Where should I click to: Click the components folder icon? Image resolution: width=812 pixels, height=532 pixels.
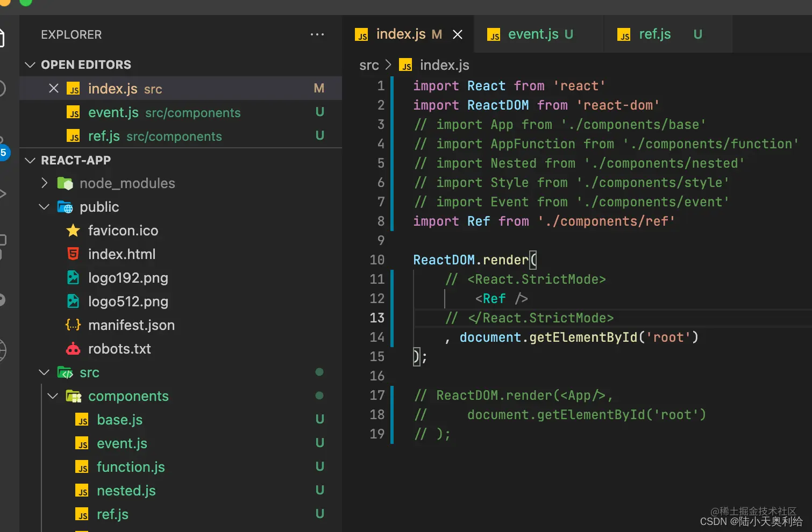73,396
